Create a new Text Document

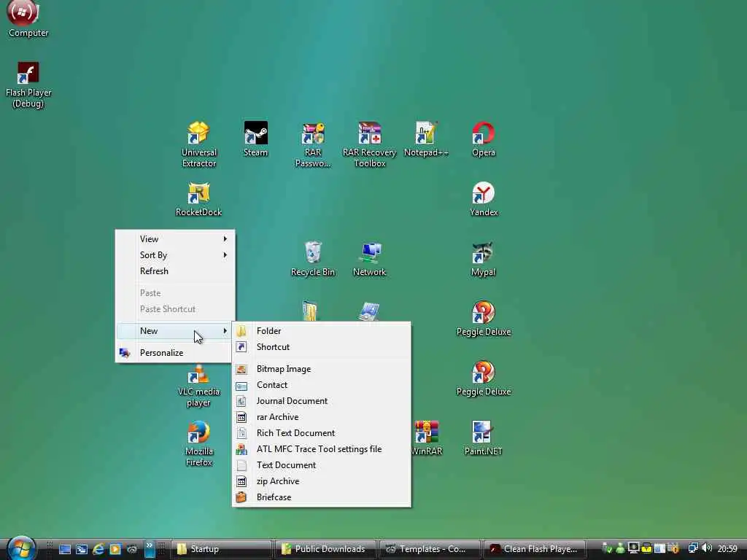(x=321, y=465)
